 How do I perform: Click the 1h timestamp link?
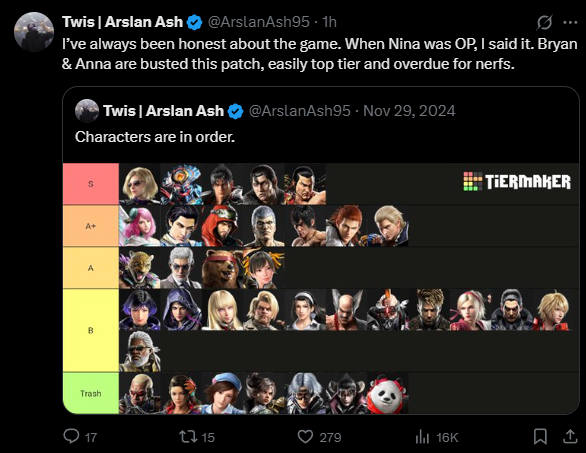[x=329, y=22]
